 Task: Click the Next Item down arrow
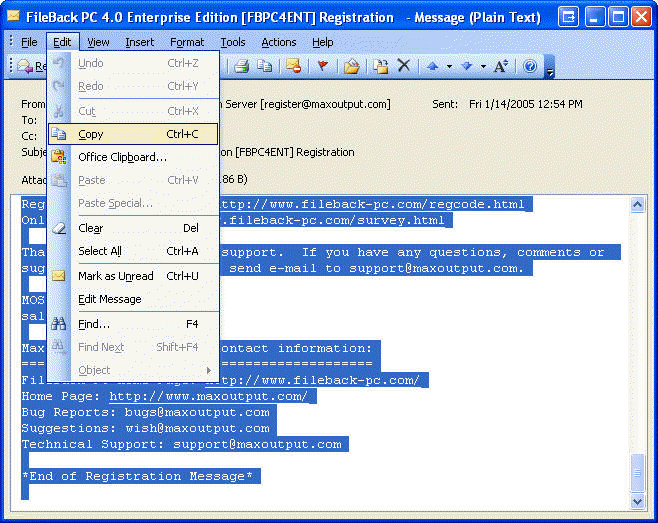[x=467, y=66]
